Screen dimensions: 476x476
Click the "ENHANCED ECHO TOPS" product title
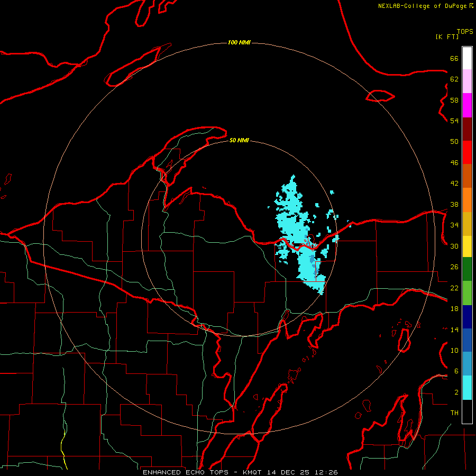(186, 472)
